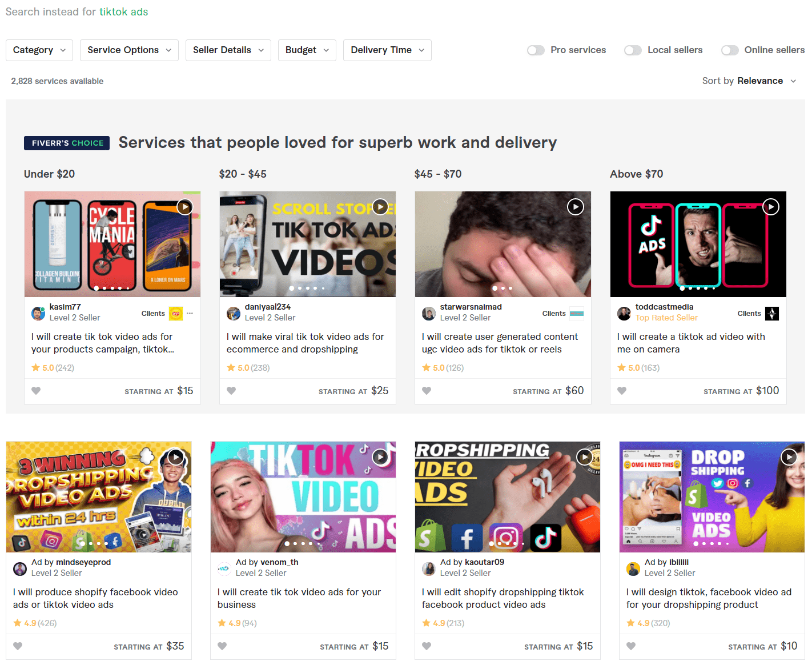Open Sort by Relevance dropdown

pos(749,81)
